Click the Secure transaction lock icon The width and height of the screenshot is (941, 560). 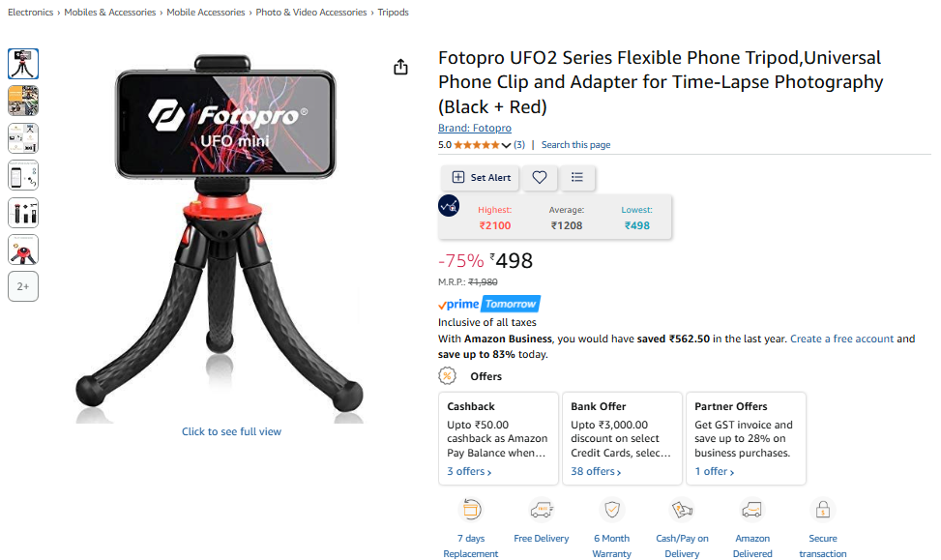(x=822, y=510)
